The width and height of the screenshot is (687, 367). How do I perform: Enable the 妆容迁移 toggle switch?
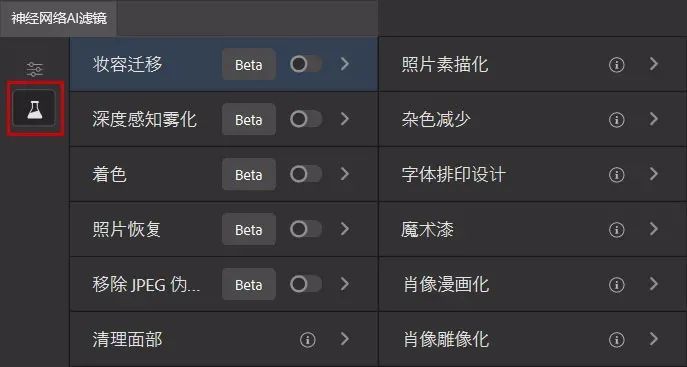[x=306, y=64]
